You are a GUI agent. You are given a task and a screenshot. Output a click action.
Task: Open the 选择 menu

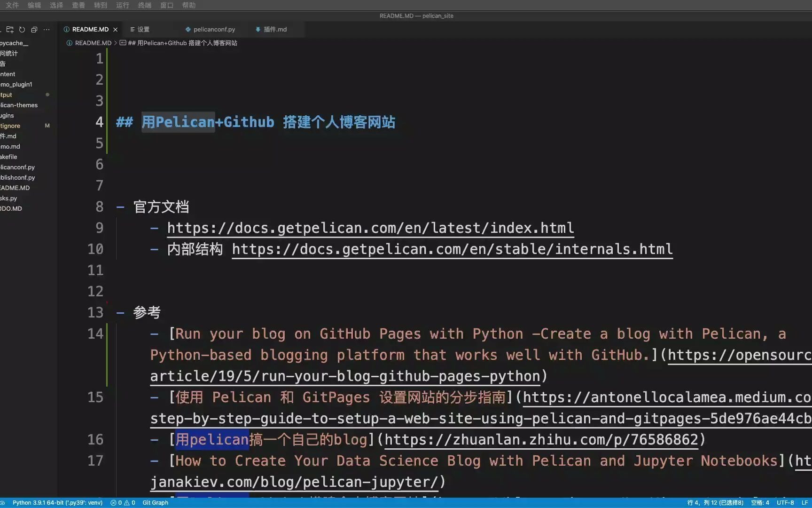click(x=56, y=5)
